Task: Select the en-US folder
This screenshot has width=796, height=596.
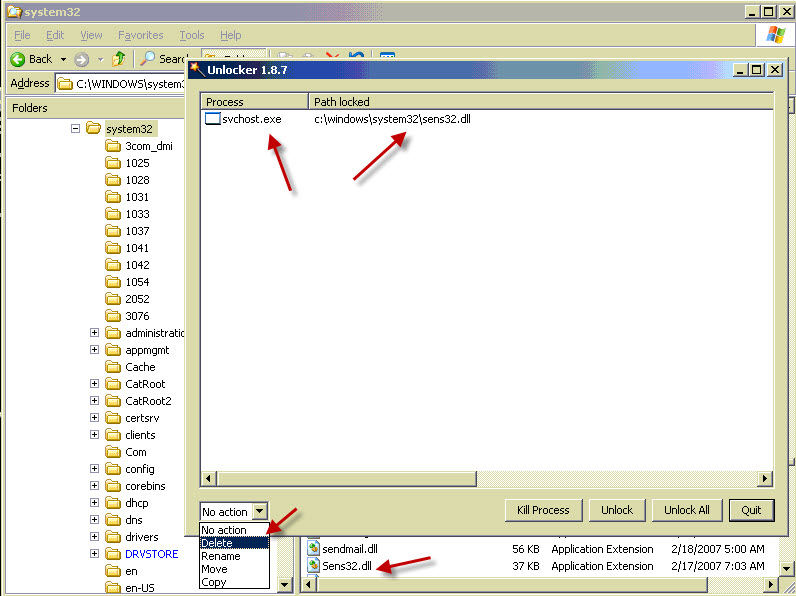Action: pos(140,588)
